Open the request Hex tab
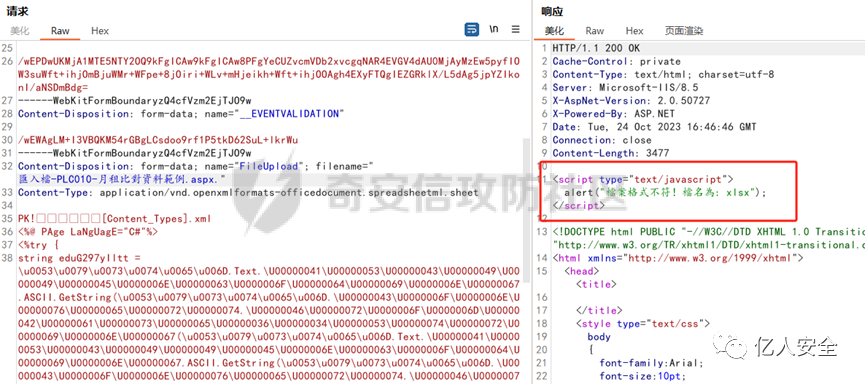This screenshot has height=384, width=865. (x=100, y=31)
